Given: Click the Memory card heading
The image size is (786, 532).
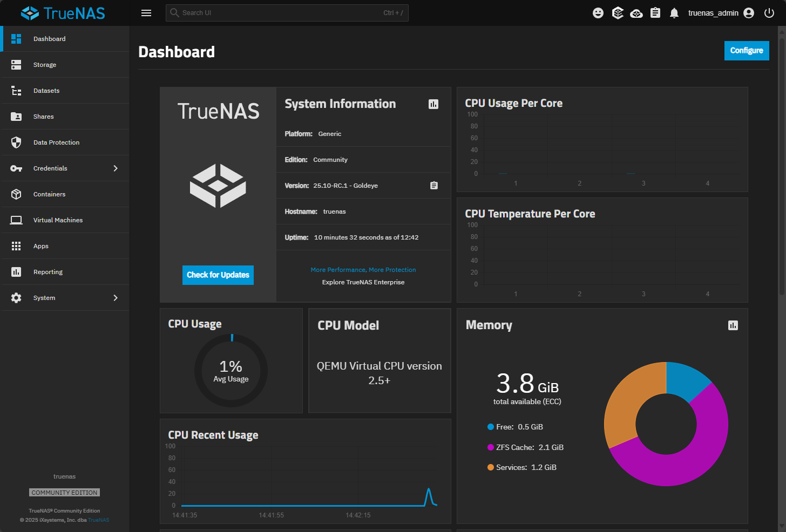Looking at the screenshot, I should click(x=489, y=325).
